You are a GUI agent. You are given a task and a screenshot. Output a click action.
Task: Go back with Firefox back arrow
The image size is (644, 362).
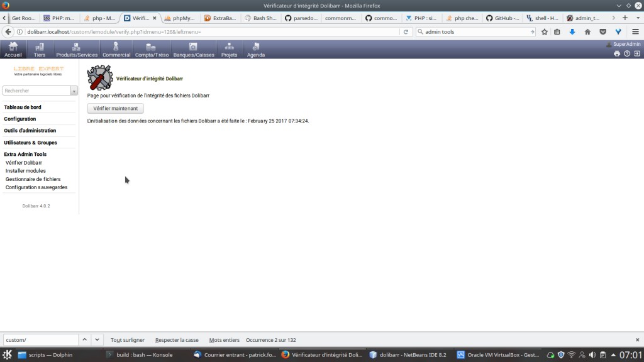(8, 31)
